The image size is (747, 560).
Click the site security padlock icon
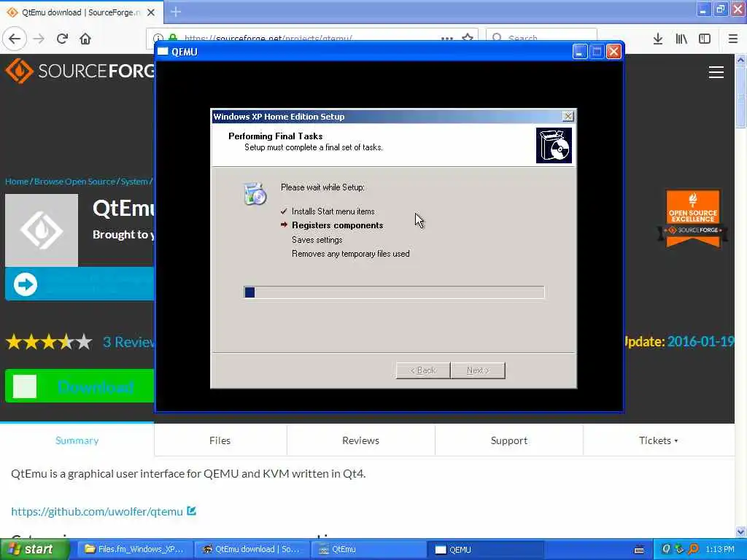point(173,38)
